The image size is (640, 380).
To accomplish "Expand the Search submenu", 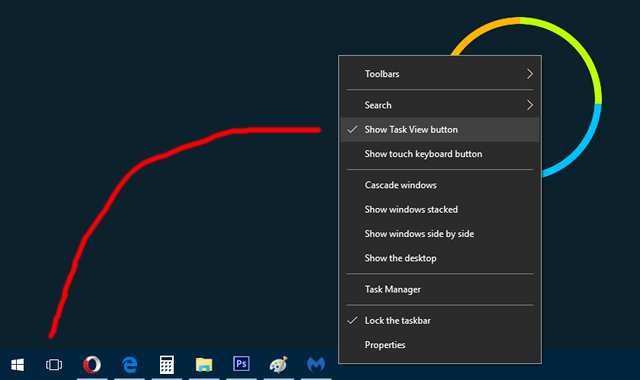I will (440, 105).
